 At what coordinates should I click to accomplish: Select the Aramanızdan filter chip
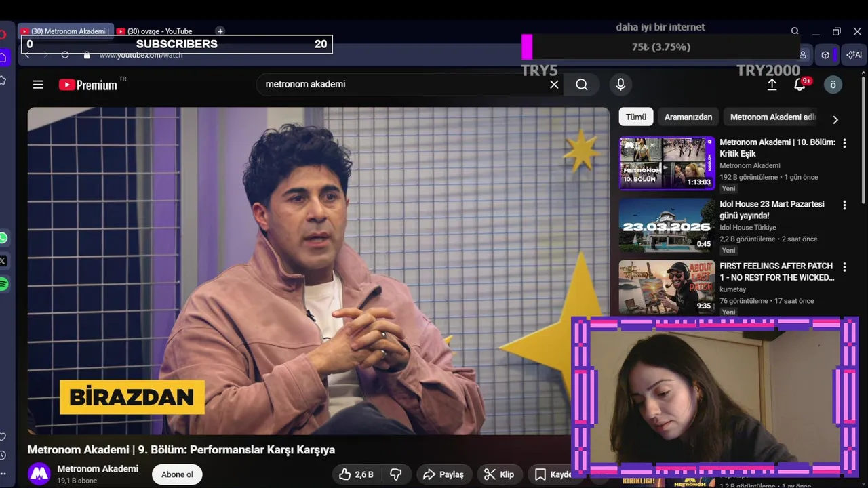688,117
